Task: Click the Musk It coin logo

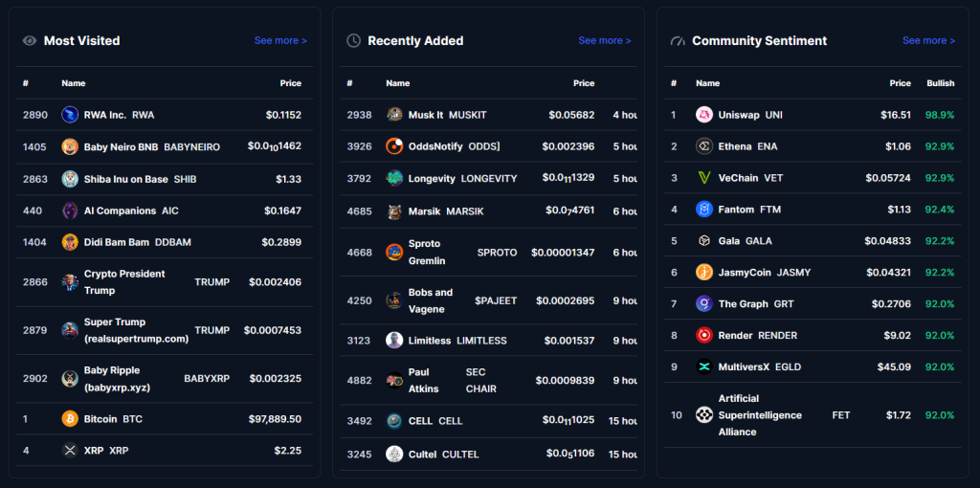Action: [x=394, y=115]
